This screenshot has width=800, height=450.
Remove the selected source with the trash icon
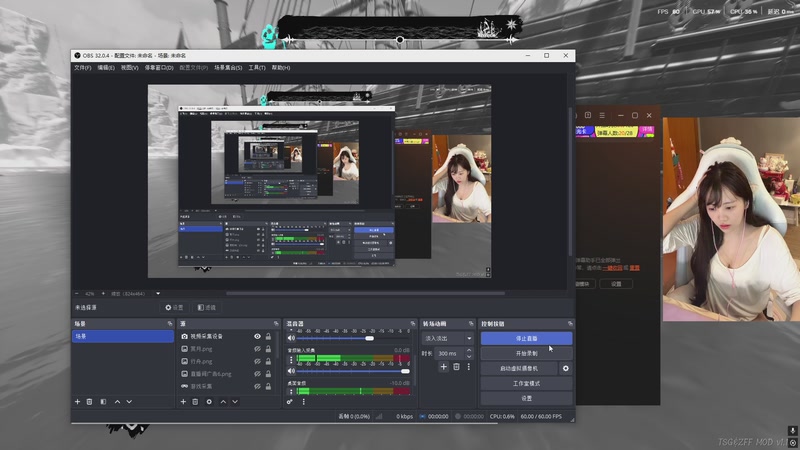195,402
